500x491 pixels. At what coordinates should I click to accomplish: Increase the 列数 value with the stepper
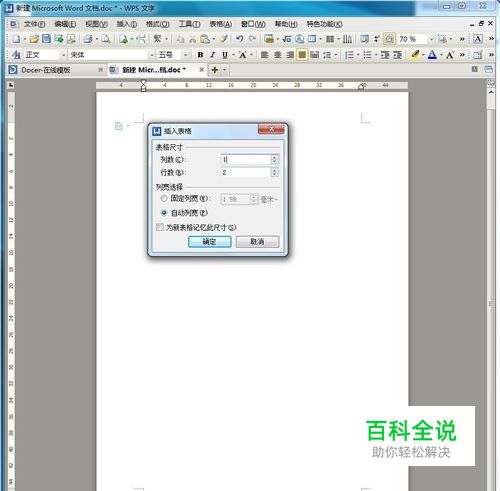coord(274,157)
